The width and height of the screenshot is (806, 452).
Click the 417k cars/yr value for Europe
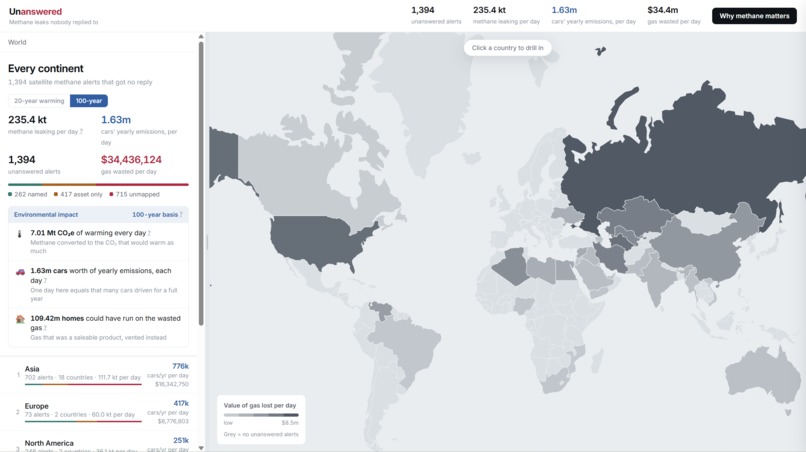click(181, 403)
